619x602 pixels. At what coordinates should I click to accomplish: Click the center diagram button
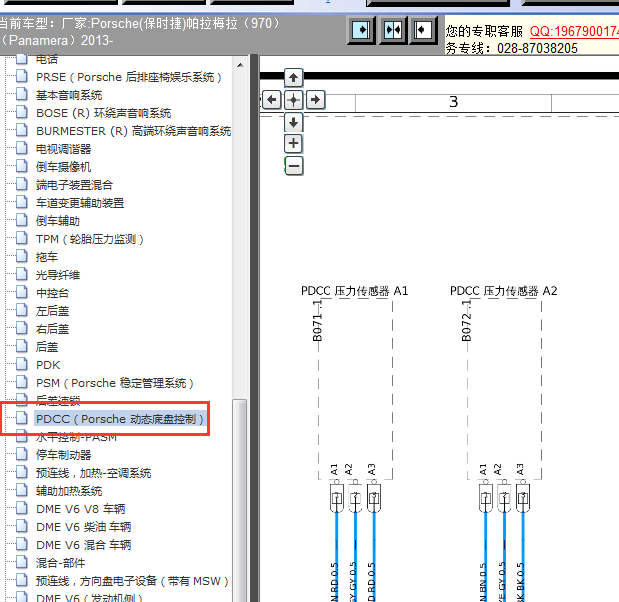tap(293, 100)
